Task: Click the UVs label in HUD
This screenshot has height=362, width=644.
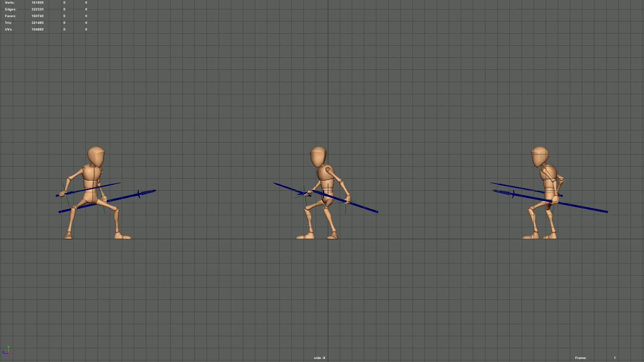Action: pos(9,29)
